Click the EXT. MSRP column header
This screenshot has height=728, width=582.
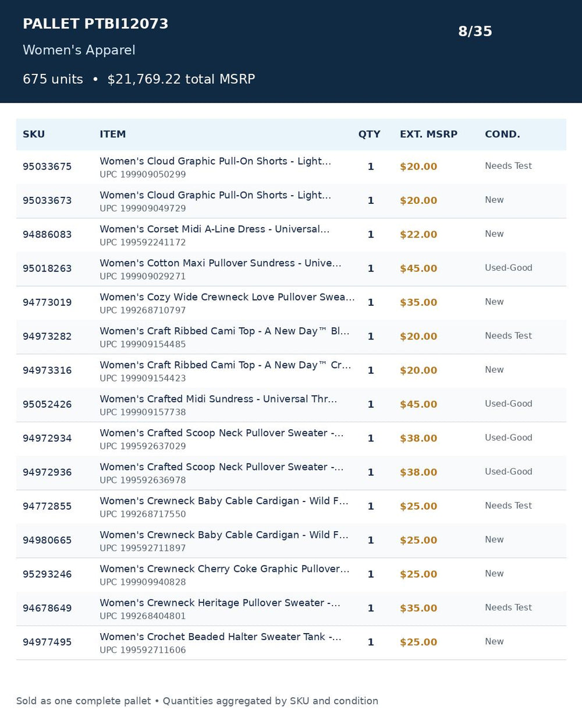click(428, 134)
